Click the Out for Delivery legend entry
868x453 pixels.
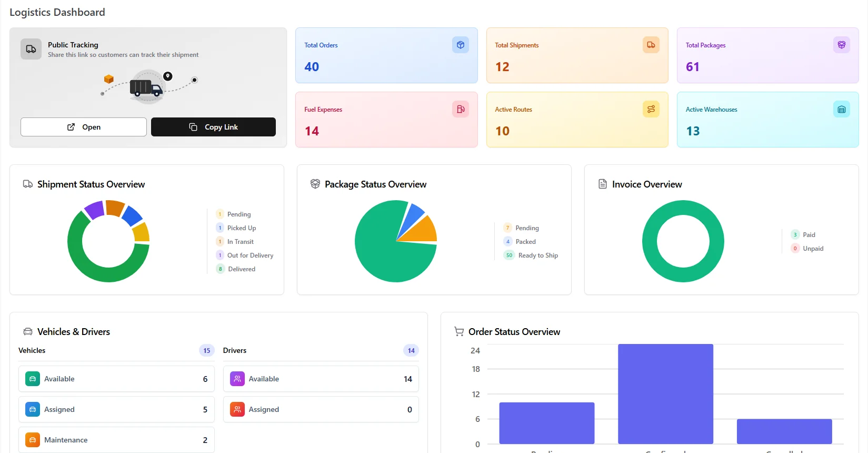tap(245, 255)
